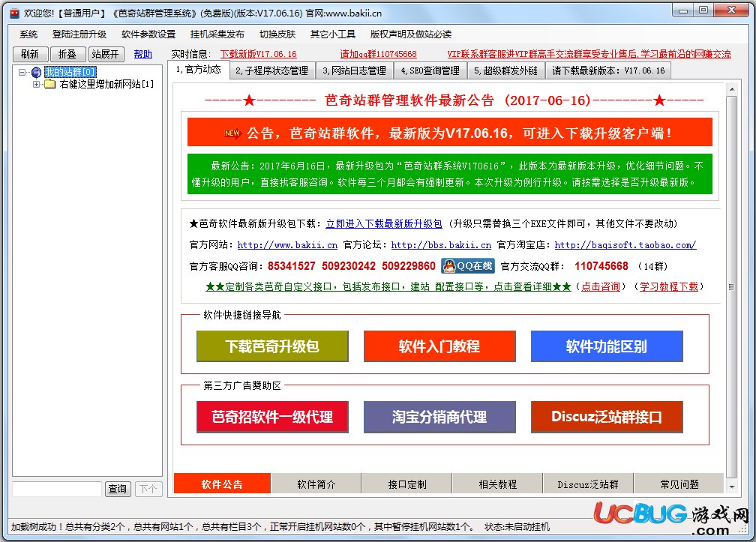
Task: Click the NEW badge in the red announcement banner
Action: (232, 133)
